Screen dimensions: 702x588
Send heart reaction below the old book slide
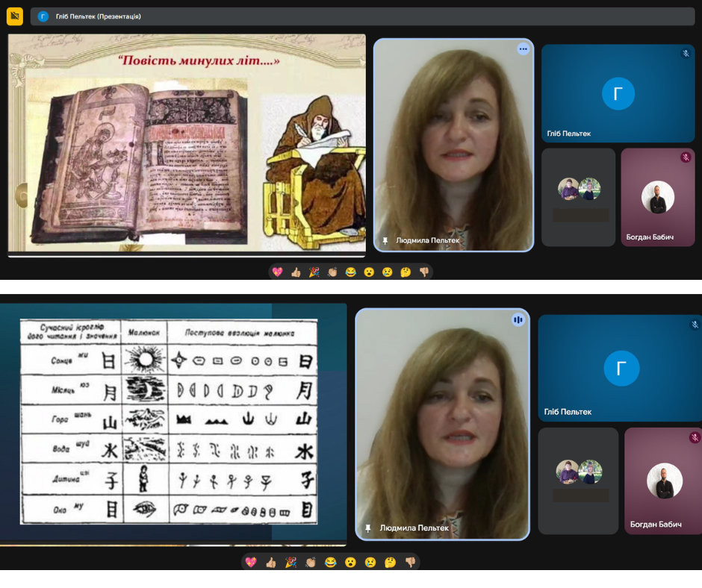tap(277, 272)
